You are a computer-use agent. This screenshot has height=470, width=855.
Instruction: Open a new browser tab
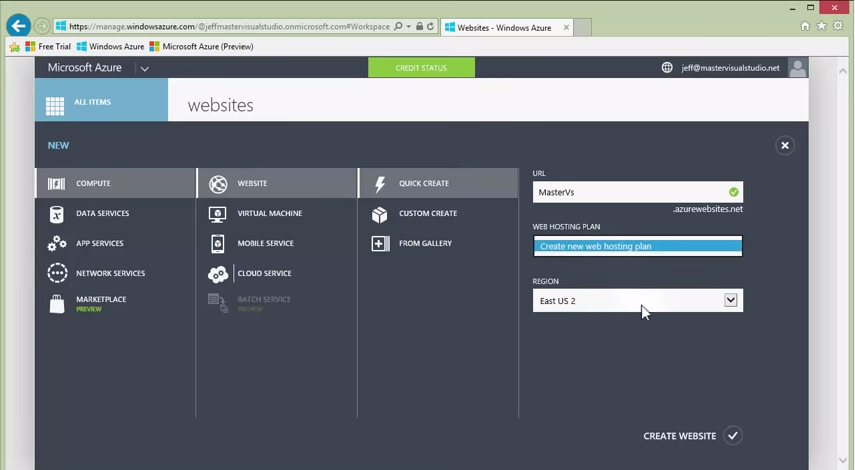click(582, 27)
